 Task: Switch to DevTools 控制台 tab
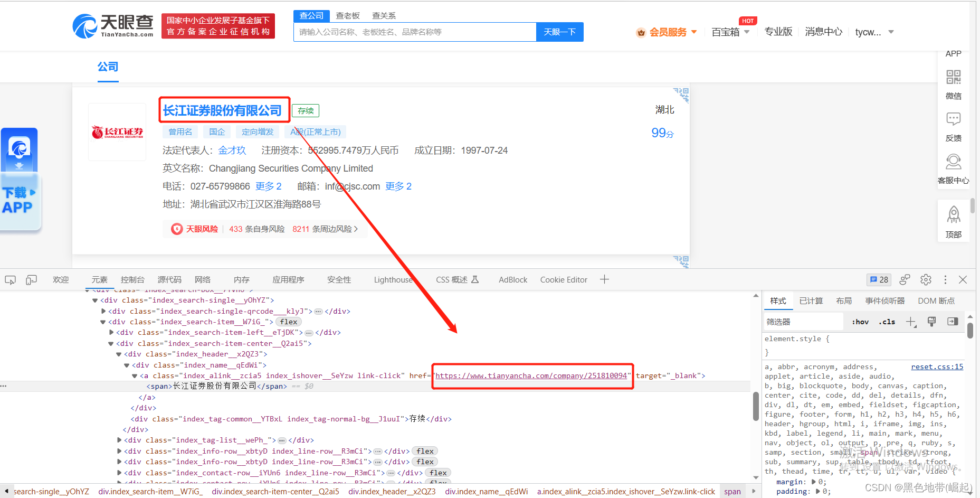(x=132, y=279)
